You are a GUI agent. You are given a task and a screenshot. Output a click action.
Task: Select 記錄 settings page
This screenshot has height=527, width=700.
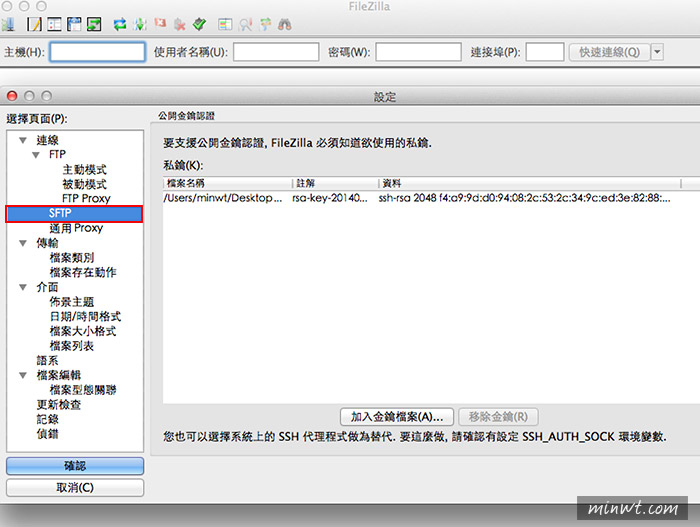pyautogui.click(x=47, y=419)
